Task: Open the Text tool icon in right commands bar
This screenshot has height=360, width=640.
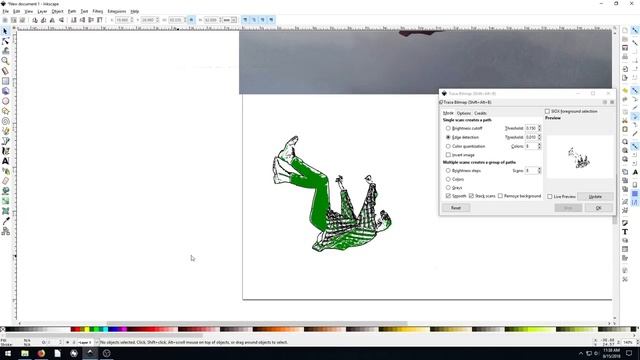Action: pyautogui.click(x=625, y=232)
